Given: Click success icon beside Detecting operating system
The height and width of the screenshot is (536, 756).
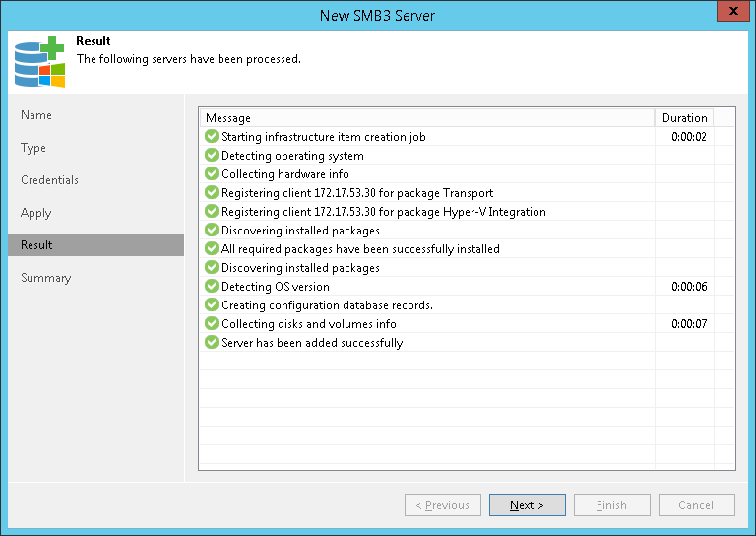Looking at the screenshot, I should [x=212, y=155].
